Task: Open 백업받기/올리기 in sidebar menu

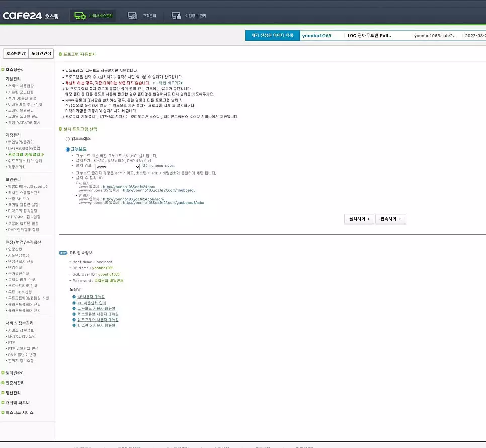Action: pos(21,142)
